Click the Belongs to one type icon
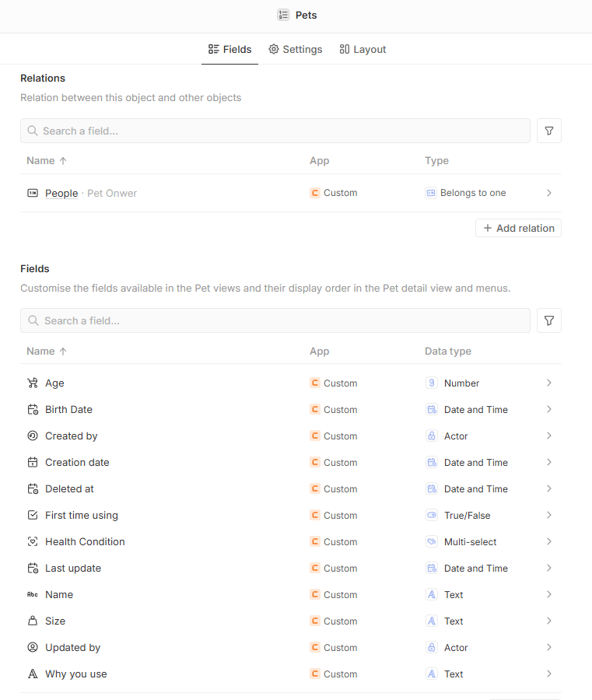 [430, 193]
